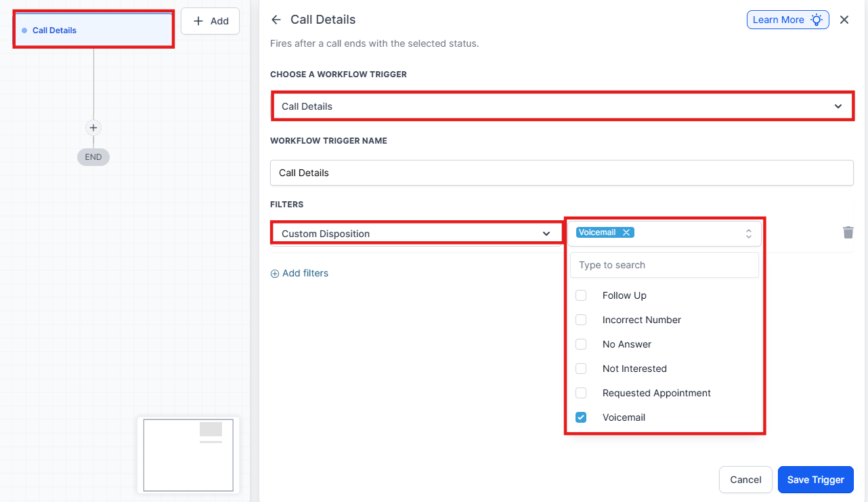Click the back arrow beside Call Details

276,20
